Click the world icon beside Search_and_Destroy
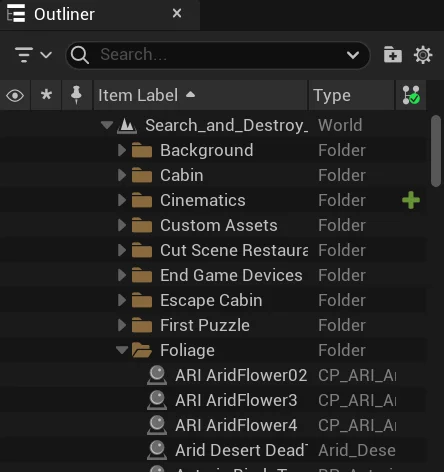The image size is (444, 472). tap(127, 126)
